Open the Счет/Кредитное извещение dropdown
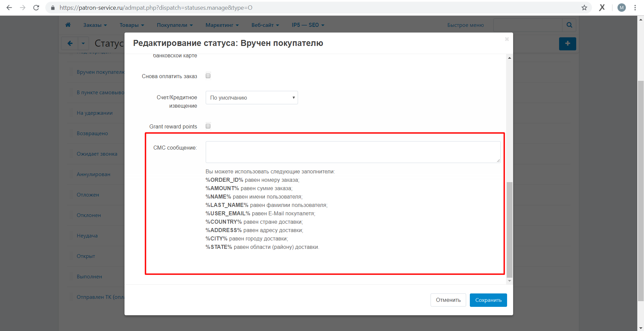 click(252, 98)
